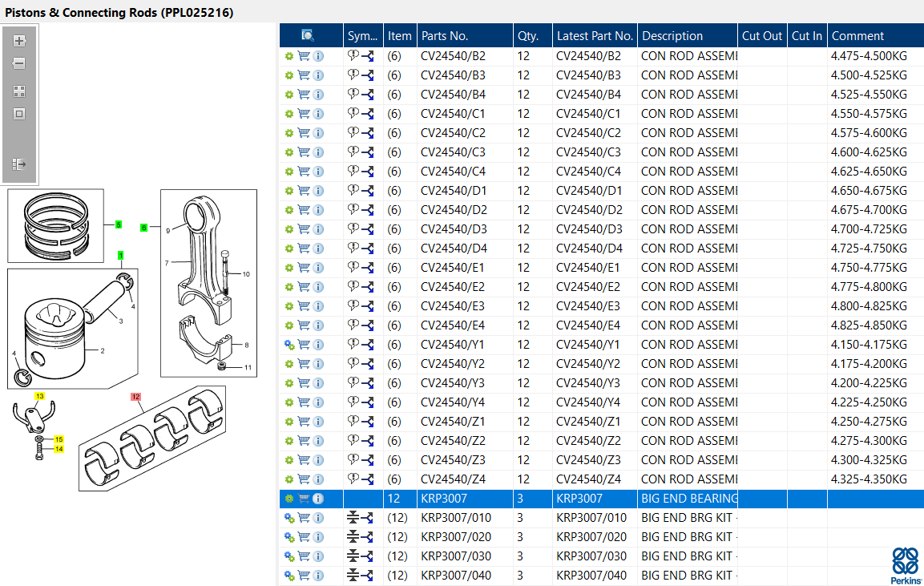Select green callout 5 on piston rings
924x586 pixels.
(119, 224)
